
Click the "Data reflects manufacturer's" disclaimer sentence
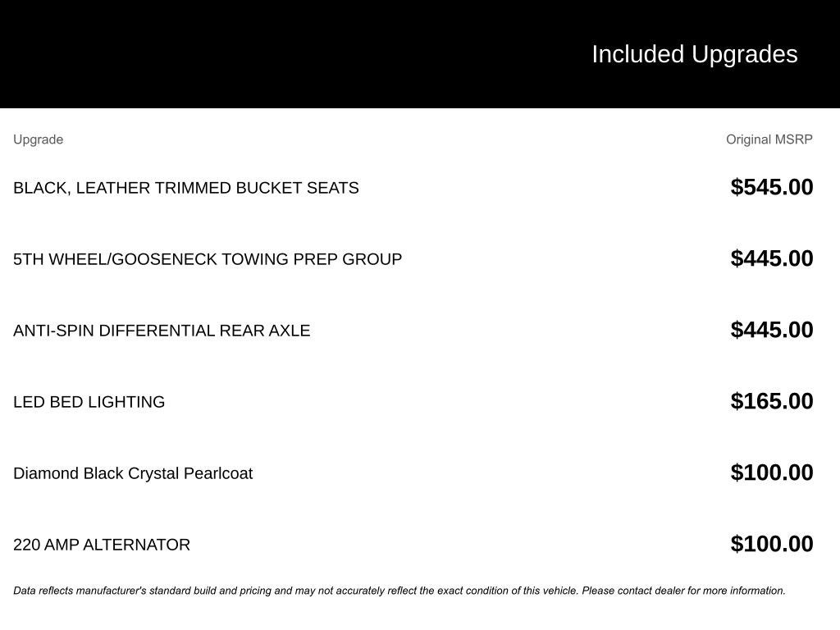(x=295, y=591)
